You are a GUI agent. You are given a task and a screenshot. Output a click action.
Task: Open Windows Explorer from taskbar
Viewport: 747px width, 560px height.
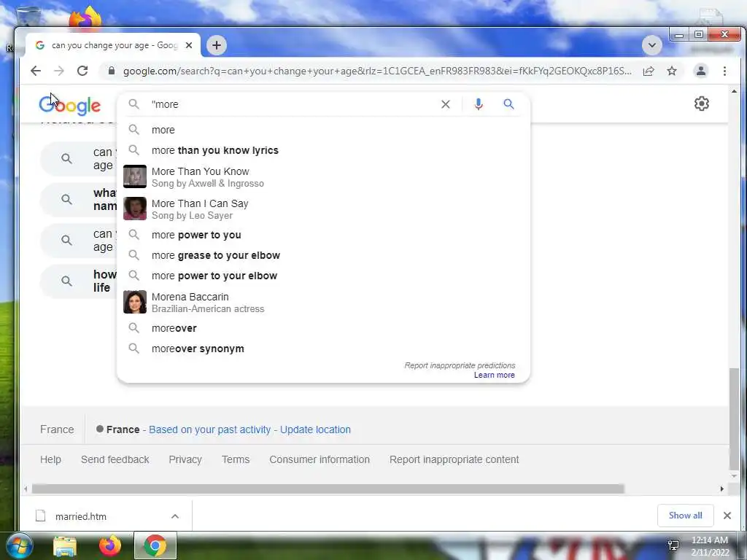[x=65, y=546]
